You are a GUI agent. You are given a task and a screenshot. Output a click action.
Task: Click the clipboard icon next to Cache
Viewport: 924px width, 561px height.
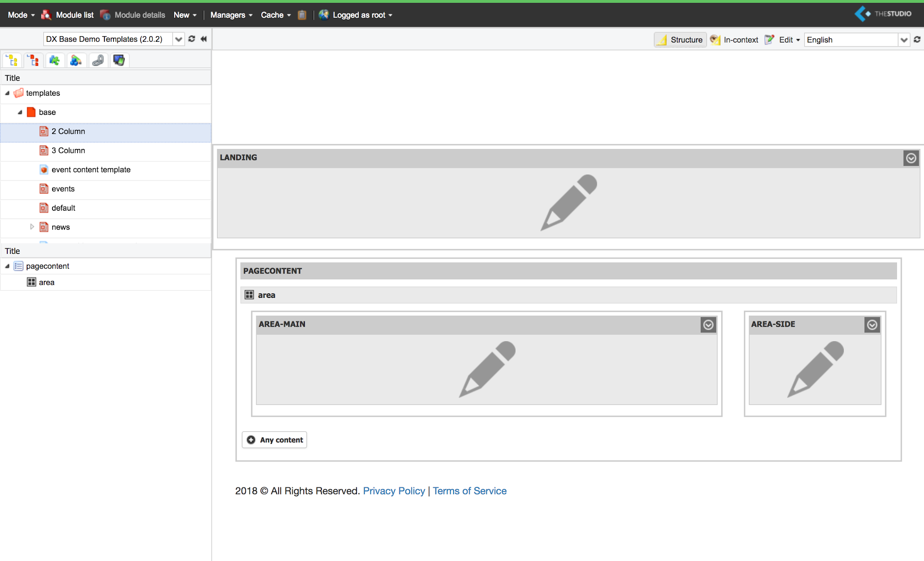coord(302,15)
